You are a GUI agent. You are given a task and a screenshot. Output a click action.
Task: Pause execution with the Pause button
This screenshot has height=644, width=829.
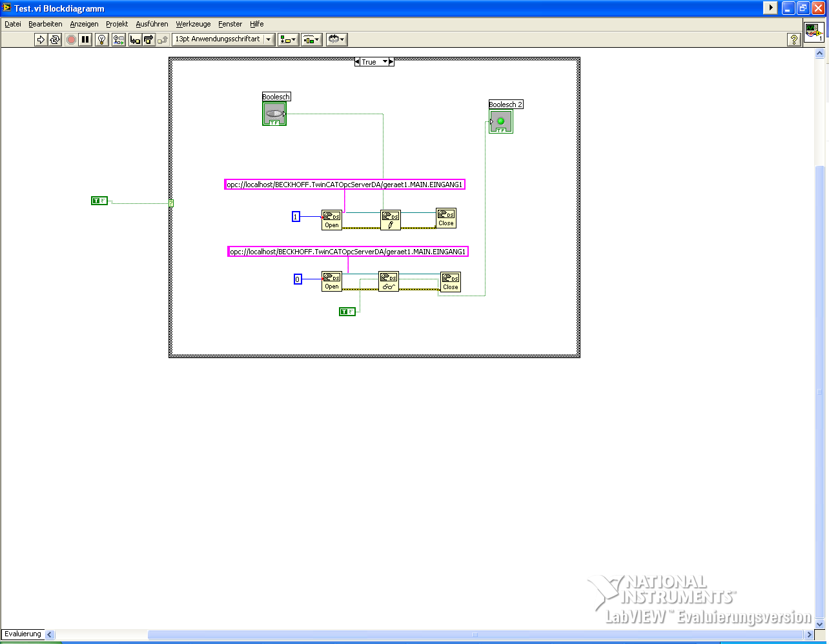click(85, 39)
